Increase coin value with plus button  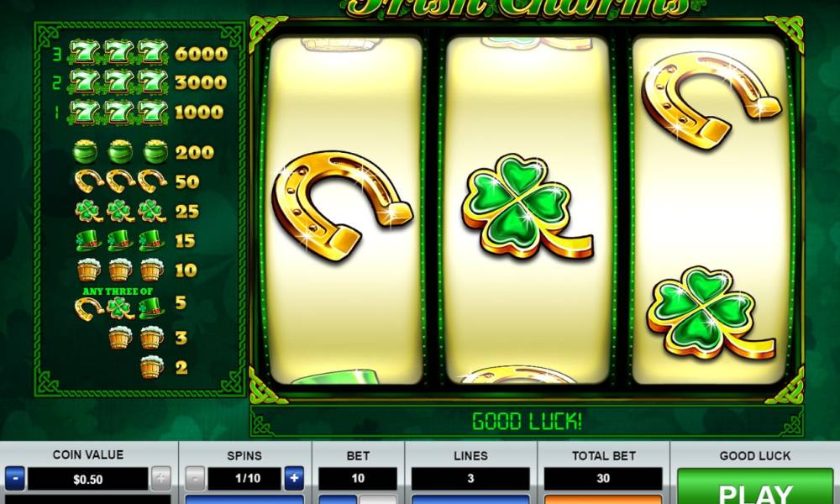pyautogui.click(x=160, y=478)
